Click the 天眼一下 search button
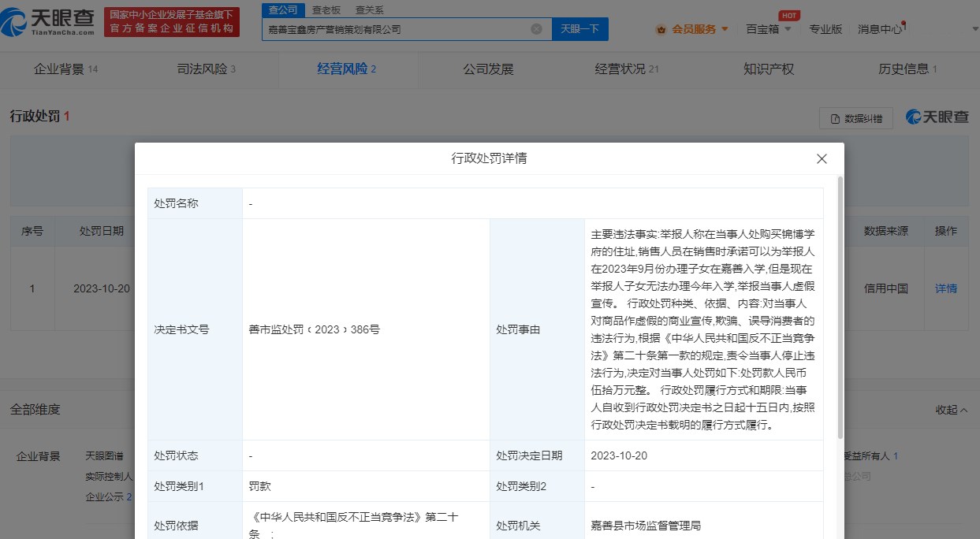The width and height of the screenshot is (980, 539). coord(579,29)
